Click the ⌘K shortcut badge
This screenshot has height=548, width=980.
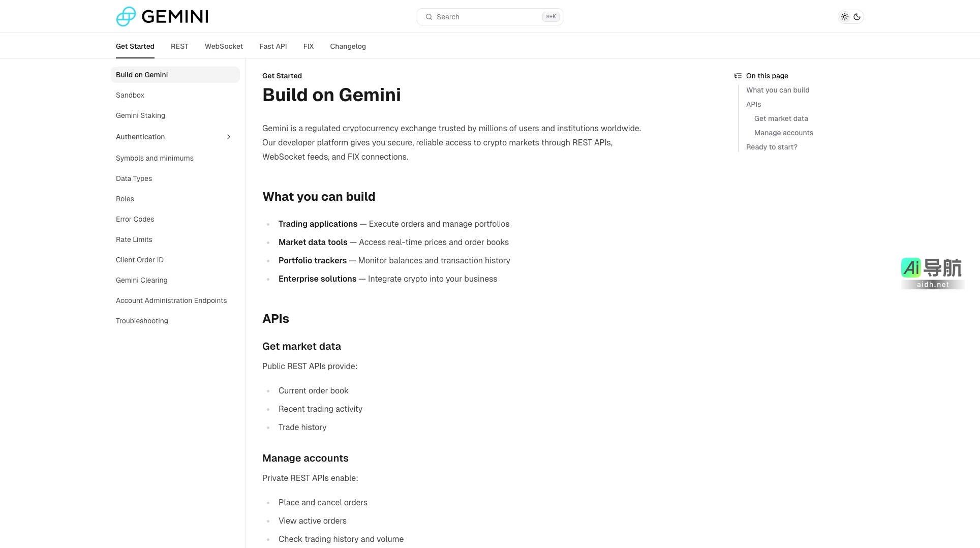pos(550,17)
